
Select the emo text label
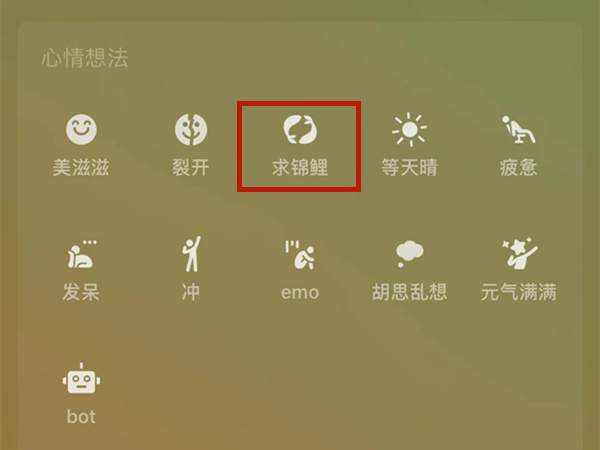(300, 293)
